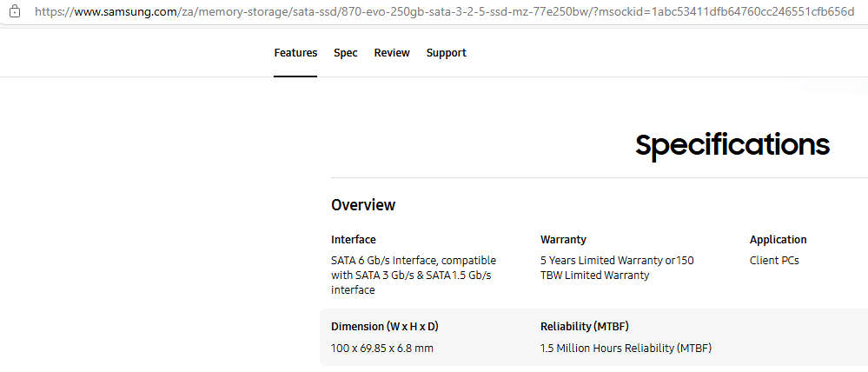Switch to the Features tab
The image size is (868, 372).
tap(295, 53)
